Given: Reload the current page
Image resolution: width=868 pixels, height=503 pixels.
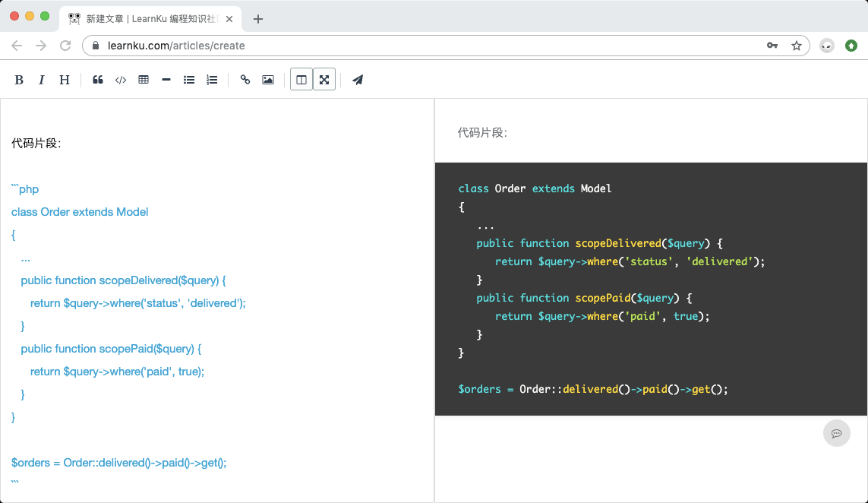Looking at the screenshot, I should pos(65,46).
